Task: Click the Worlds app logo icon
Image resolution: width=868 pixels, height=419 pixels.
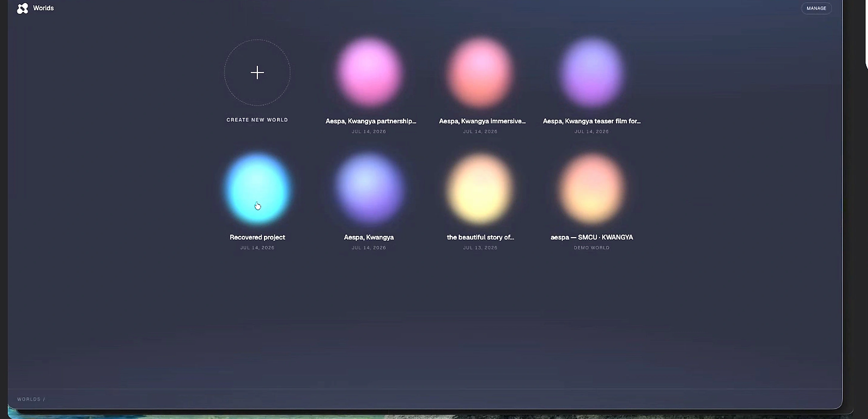Action: point(22,8)
